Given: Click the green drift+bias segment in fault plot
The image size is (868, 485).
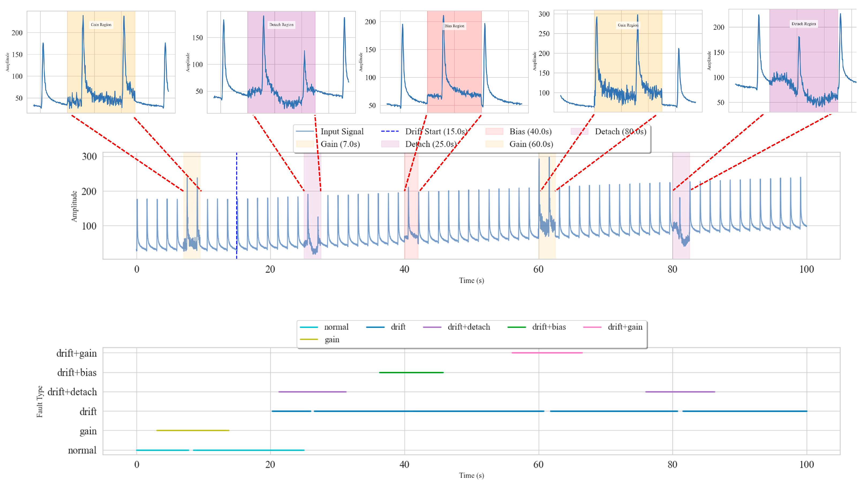Looking at the screenshot, I should pos(411,372).
